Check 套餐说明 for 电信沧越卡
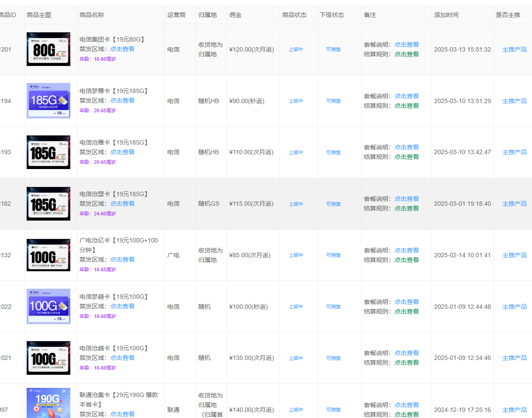Screen dimensions: 532x418 coord(407,353)
